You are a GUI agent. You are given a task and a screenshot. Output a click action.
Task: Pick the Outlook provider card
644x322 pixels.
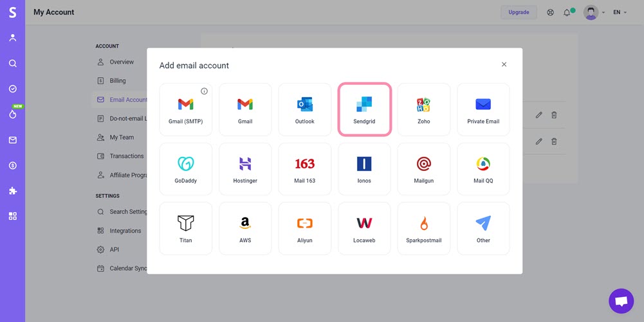tap(305, 109)
